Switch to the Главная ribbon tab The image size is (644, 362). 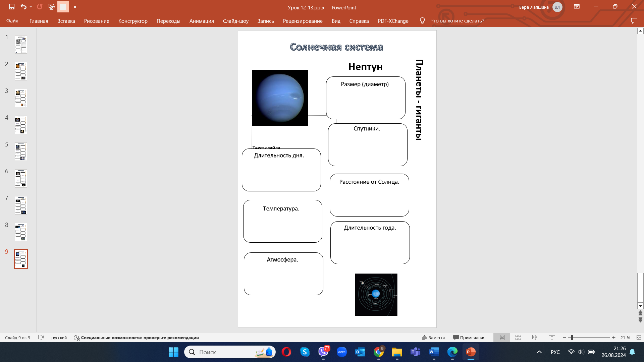(x=39, y=21)
